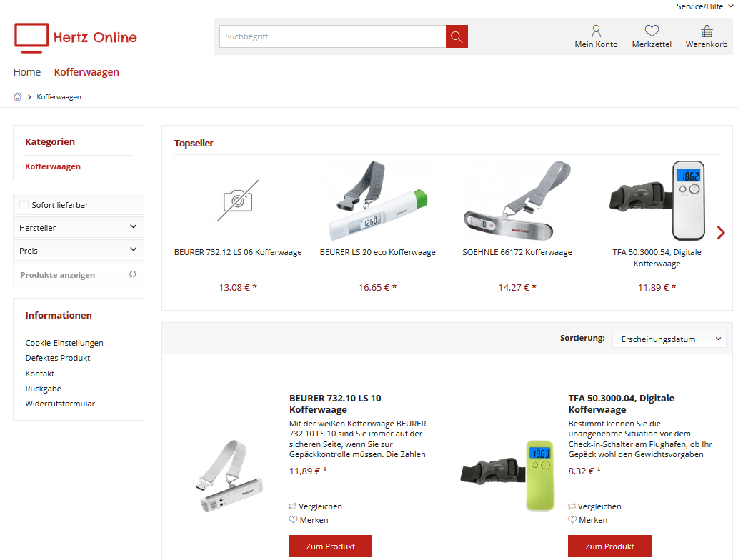
Task: Click the no-image placeholder of BEURER 732.12 LS 06
Action: [x=238, y=201]
